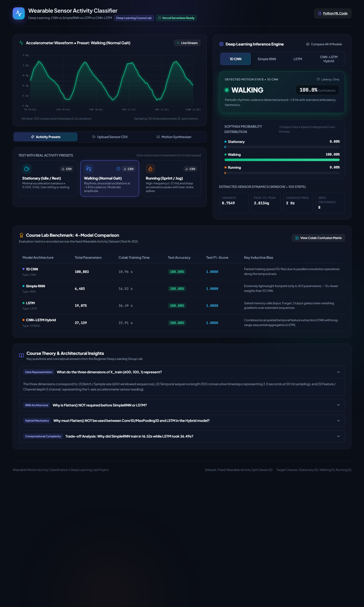
Task: Expand the Hybrid Mechanics Flatten() question
Action: click(182, 421)
